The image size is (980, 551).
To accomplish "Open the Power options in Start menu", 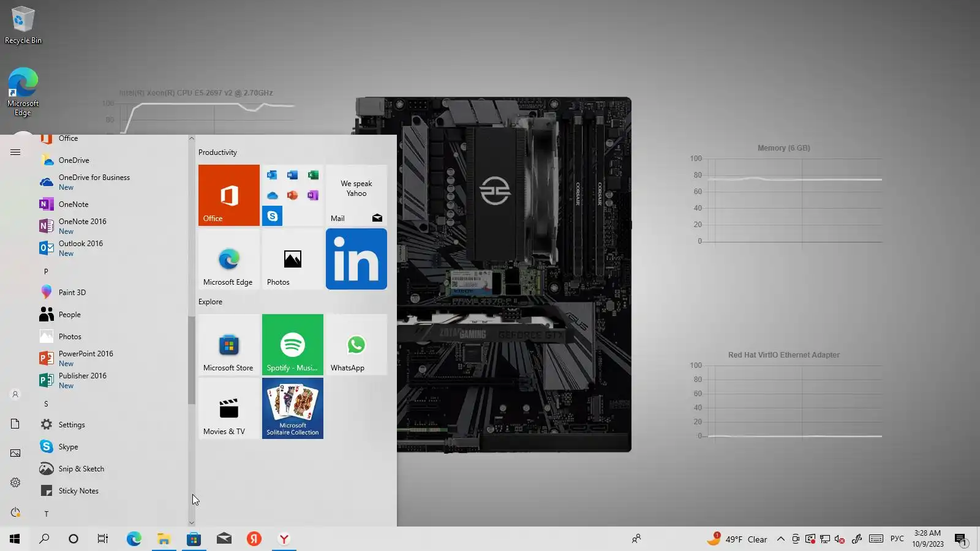I will [15, 512].
